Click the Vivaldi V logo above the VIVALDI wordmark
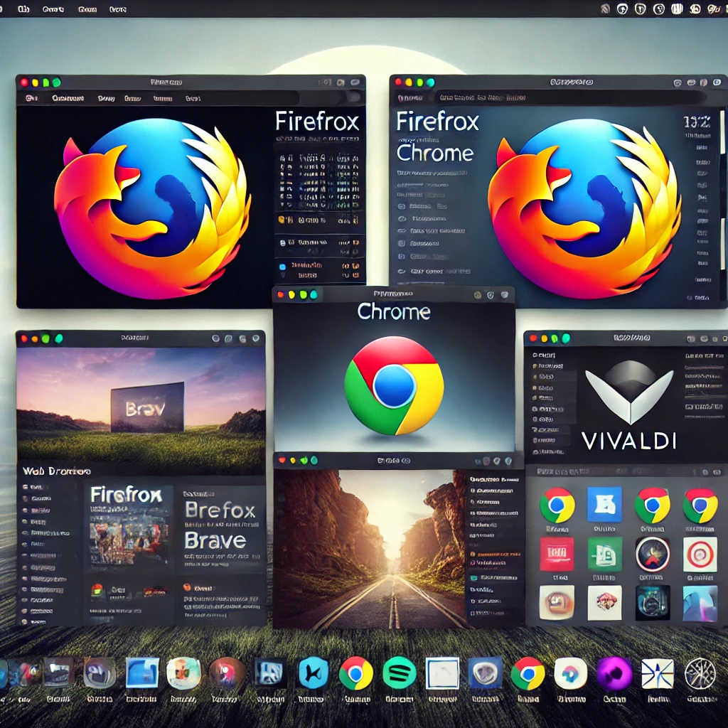Viewport: 728px width, 728px height. 630,392
